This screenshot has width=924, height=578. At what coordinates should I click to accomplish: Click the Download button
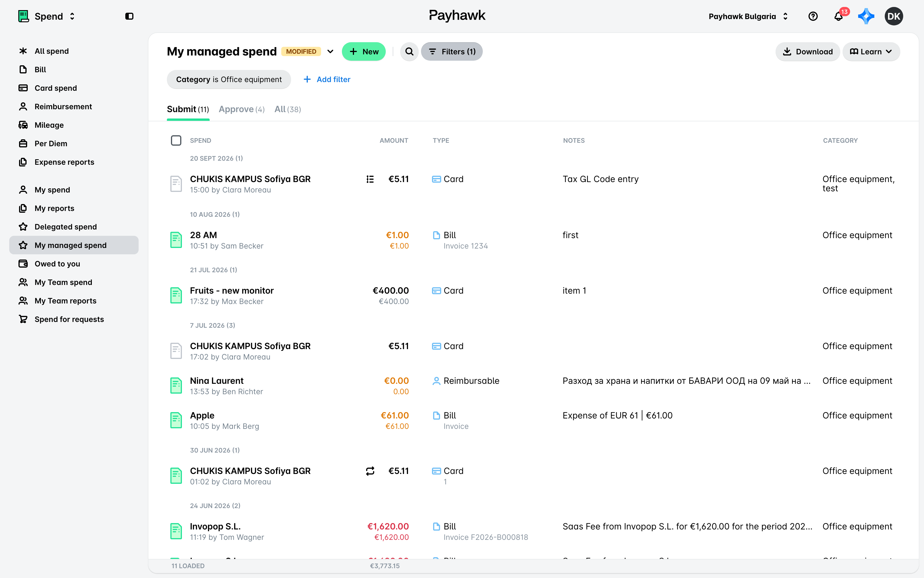pyautogui.click(x=808, y=52)
